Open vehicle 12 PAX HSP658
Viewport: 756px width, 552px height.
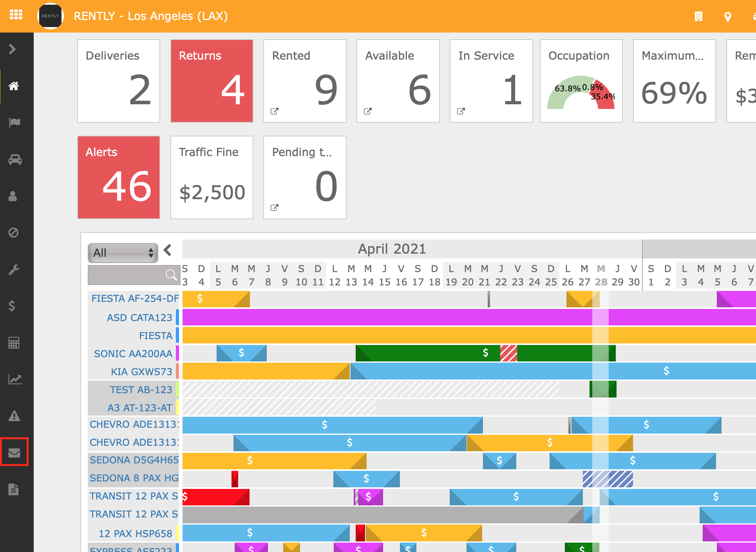pos(136,534)
